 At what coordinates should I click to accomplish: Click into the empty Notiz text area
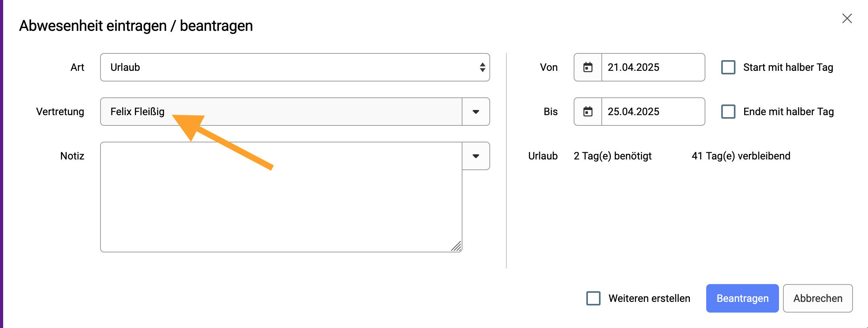click(x=281, y=197)
